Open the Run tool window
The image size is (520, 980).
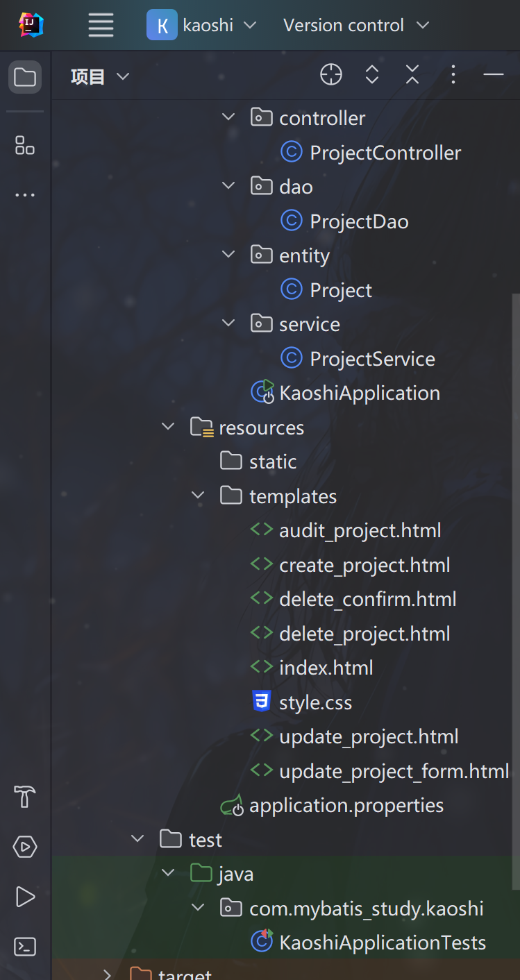(x=25, y=897)
